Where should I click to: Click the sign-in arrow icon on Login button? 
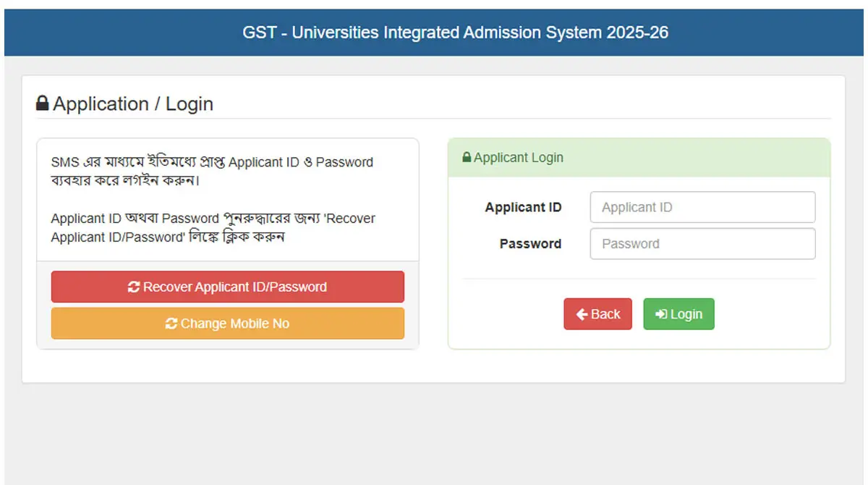663,313
